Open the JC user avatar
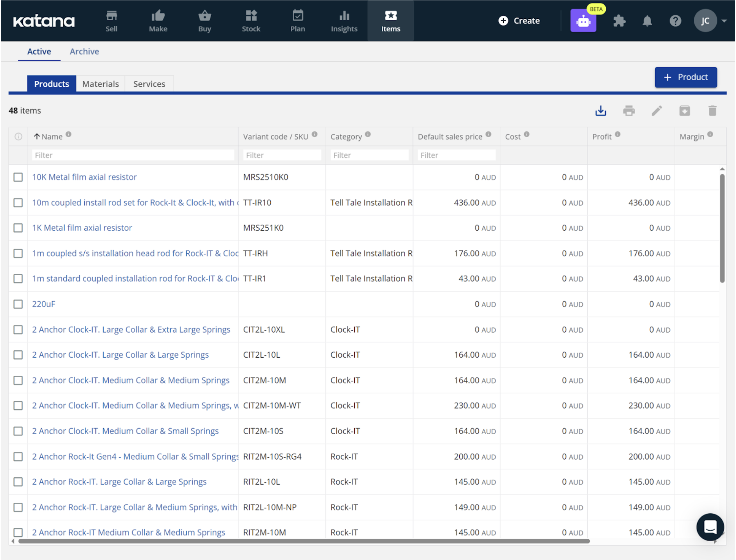The image size is (736, 560). pos(705,21)
